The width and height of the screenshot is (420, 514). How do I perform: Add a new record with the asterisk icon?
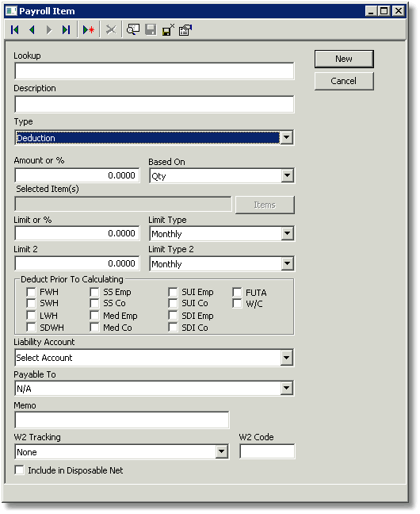click(89, 30)
